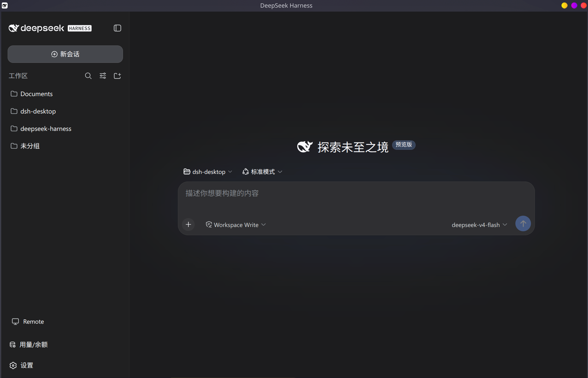Click the deepseek whale logo in sidebar
This screenshot has width=588, height=378.
pos(14,28)
